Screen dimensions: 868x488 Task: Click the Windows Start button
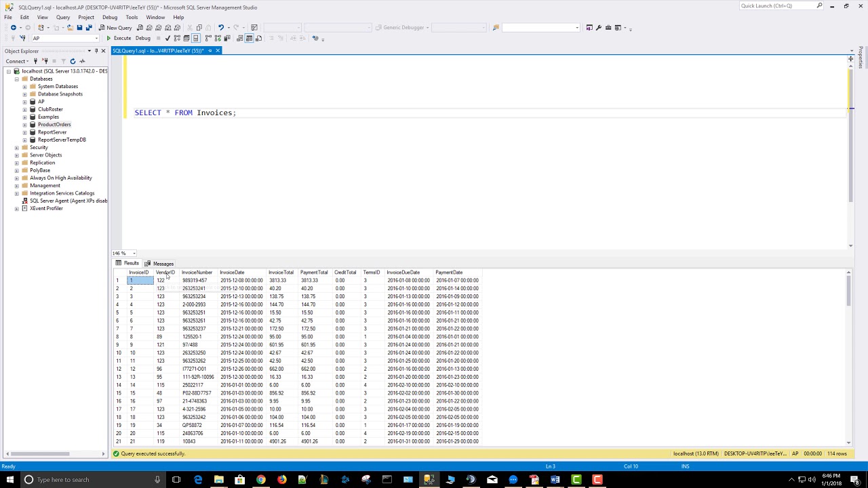(x=9, y=480)
